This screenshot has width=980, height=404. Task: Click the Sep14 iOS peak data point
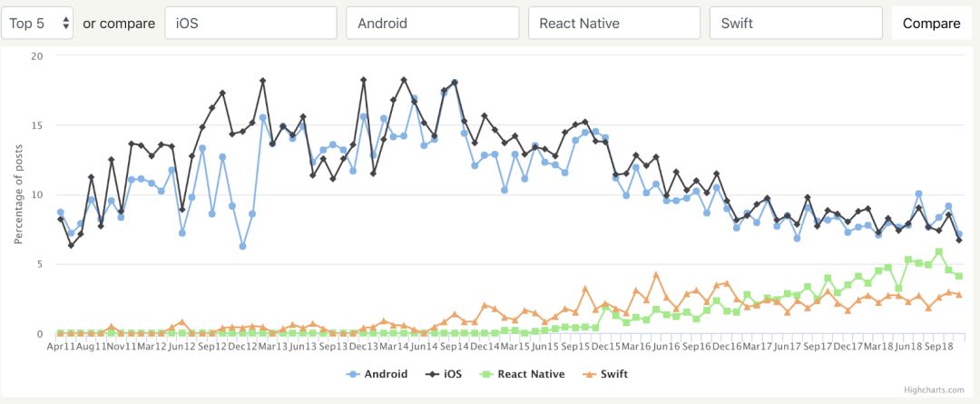455,83
